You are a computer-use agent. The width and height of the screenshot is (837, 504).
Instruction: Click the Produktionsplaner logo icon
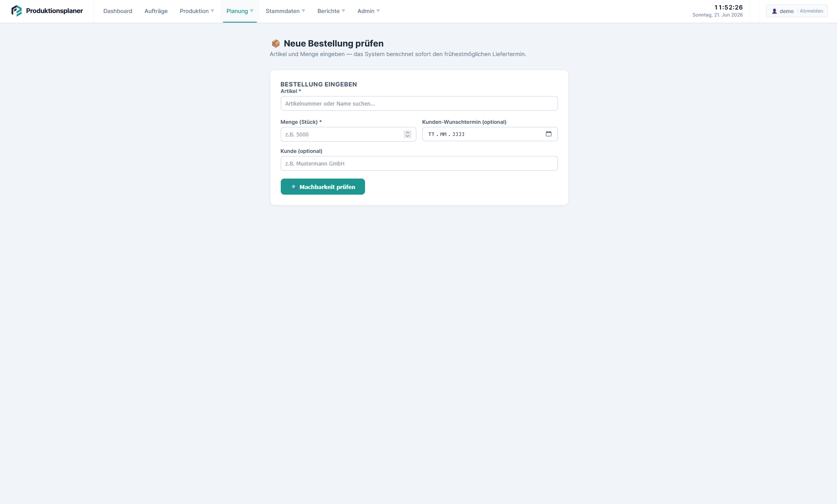[17, 11]
